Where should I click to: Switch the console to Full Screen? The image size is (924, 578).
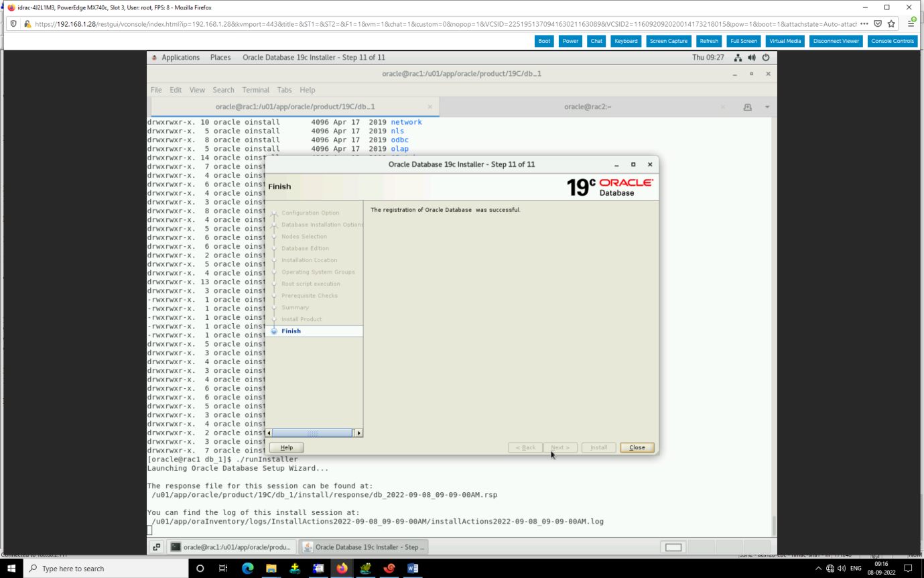pos(744,41)
